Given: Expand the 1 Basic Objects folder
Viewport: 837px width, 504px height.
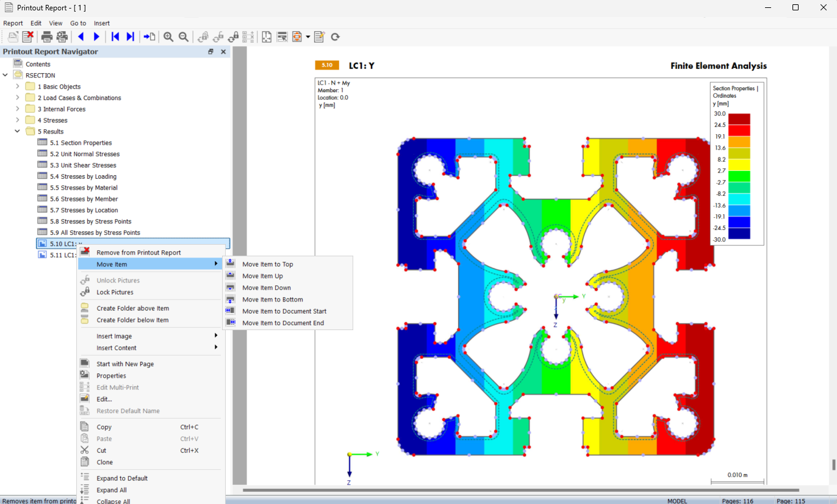Looking at the screenshot, I should [x=18, y=87].
